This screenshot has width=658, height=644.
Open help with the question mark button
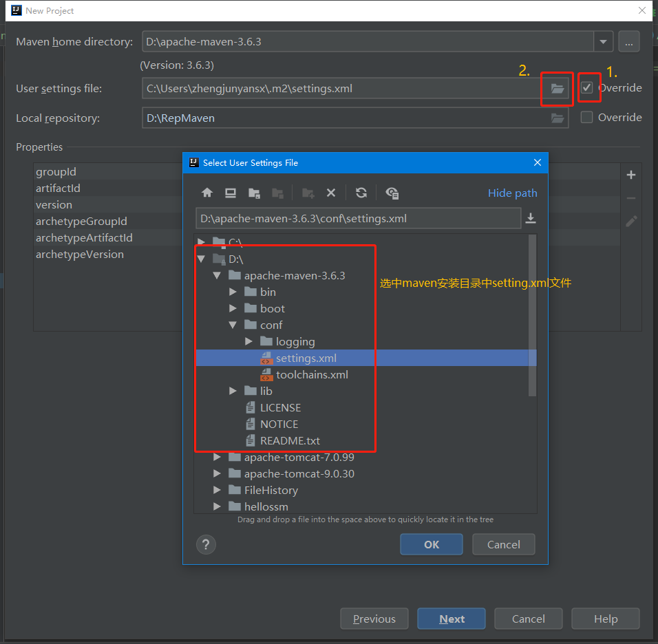pyautogui.click(x=206, y=544)
